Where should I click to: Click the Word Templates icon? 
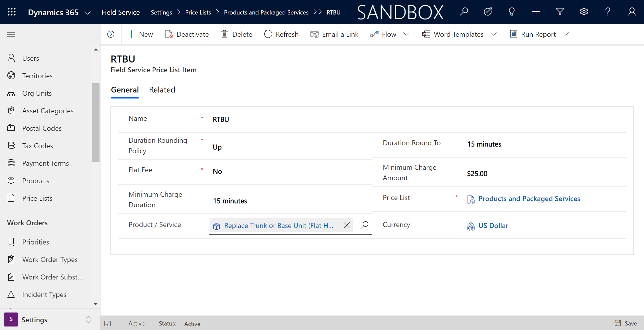(x=426, y=34)
